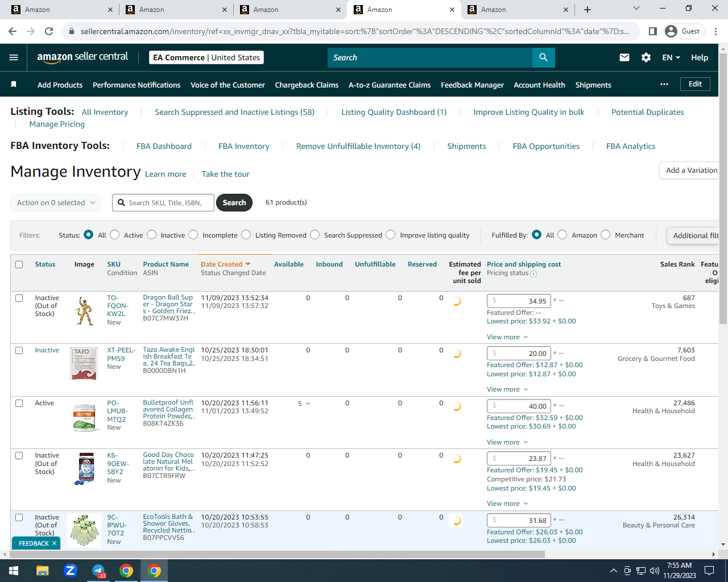This screenshot has height=582, width=728.
Task: Open the hamburger navigation menu
Action: click(14, 57)
